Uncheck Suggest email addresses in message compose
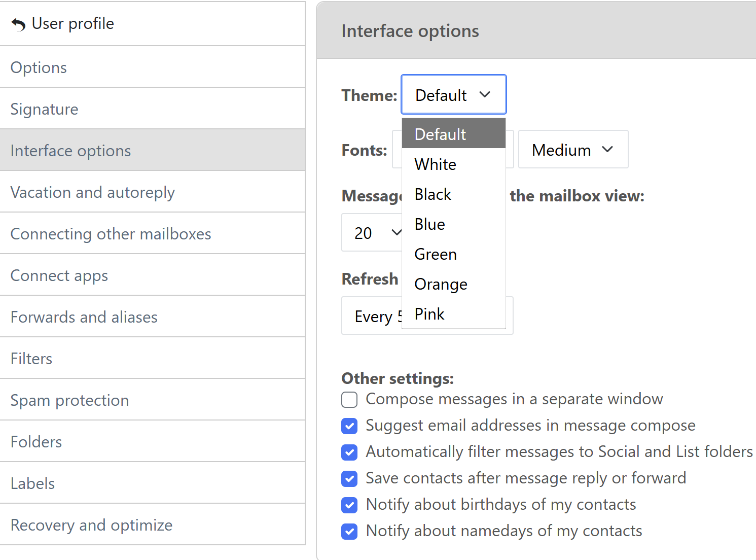This screenshot has height=560, width=756. pyautogui.click(x=349, y=426)
